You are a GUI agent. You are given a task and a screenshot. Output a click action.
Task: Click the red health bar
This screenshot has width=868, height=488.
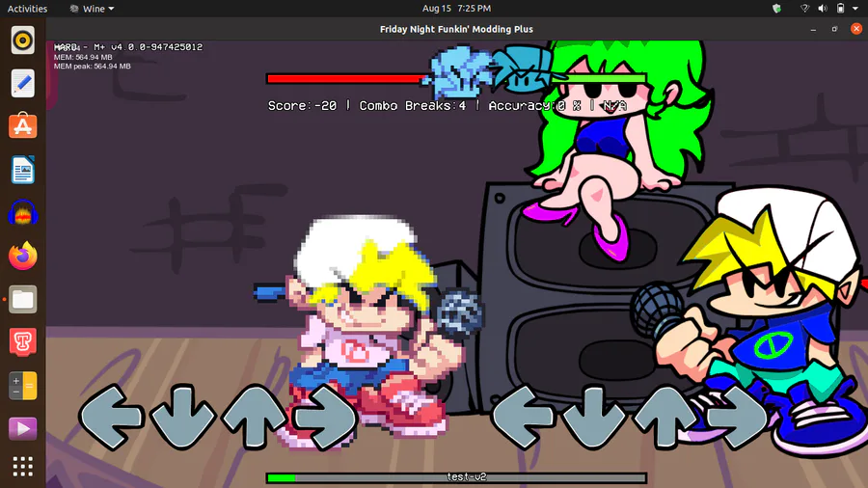coord(344,78)
